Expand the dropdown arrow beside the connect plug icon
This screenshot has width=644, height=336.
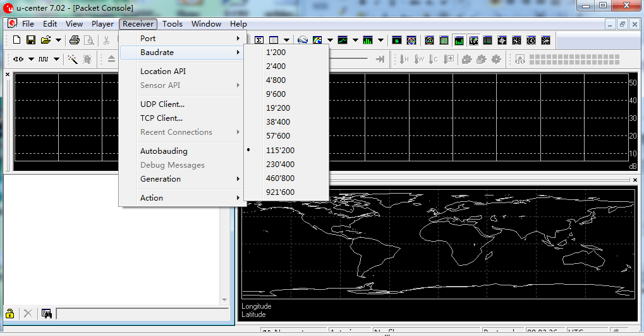click(31, 59)
